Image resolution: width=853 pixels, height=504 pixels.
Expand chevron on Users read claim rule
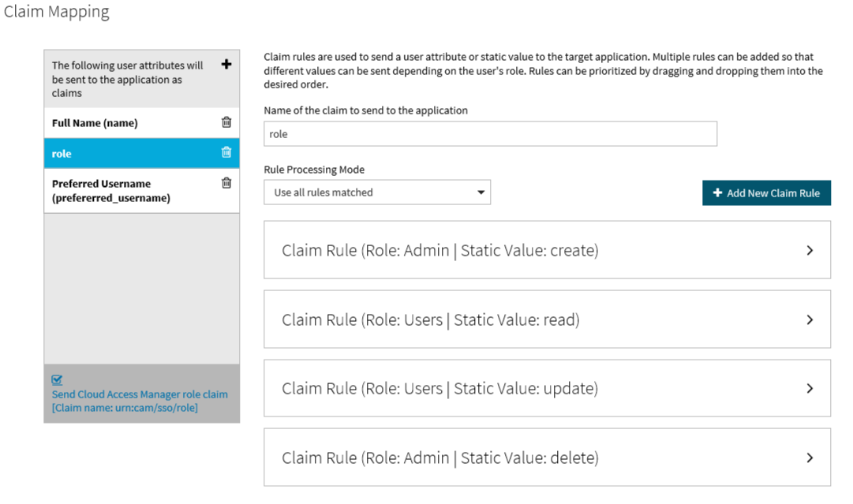click(x=810, y=319)
